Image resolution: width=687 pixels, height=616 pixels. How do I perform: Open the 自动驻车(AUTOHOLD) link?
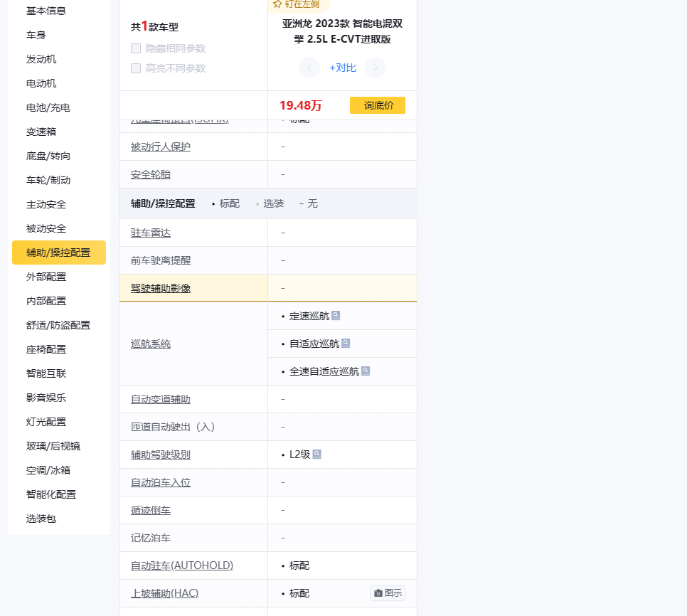tap(182, 565)
